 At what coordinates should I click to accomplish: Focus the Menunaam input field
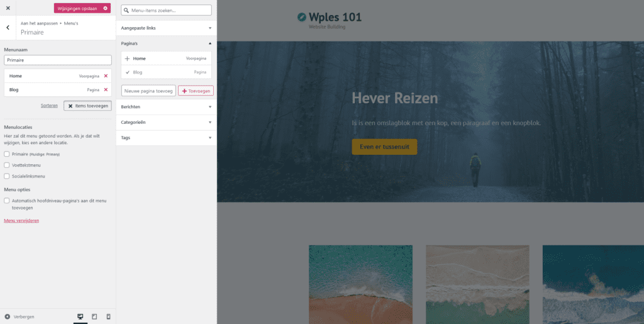(57, 60)
